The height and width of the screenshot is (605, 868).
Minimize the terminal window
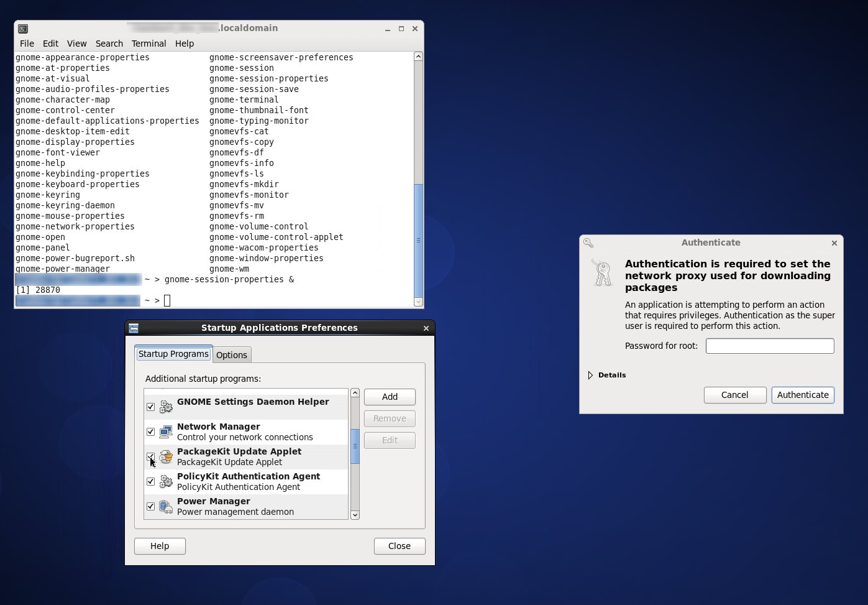coord(388,29)
